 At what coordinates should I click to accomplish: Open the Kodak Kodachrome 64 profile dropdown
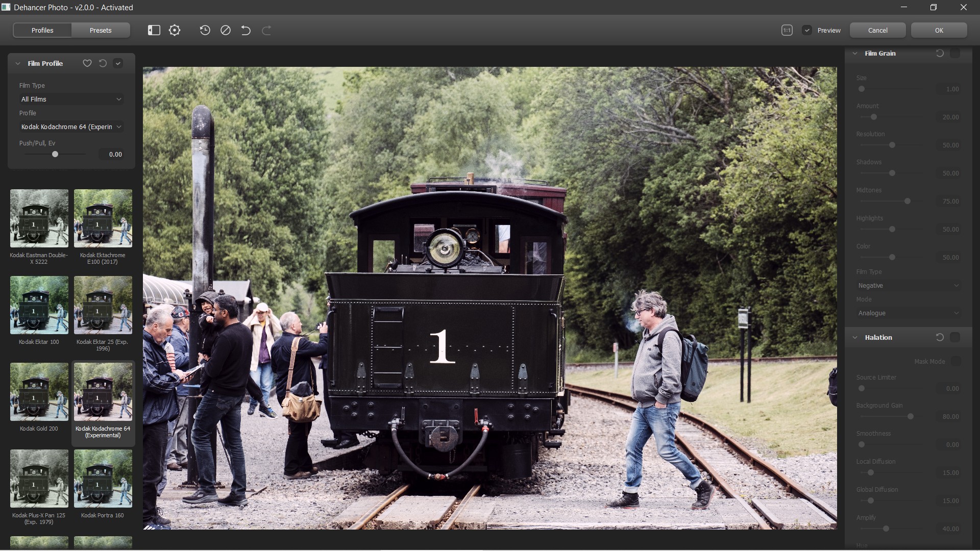tap(71, 127)
